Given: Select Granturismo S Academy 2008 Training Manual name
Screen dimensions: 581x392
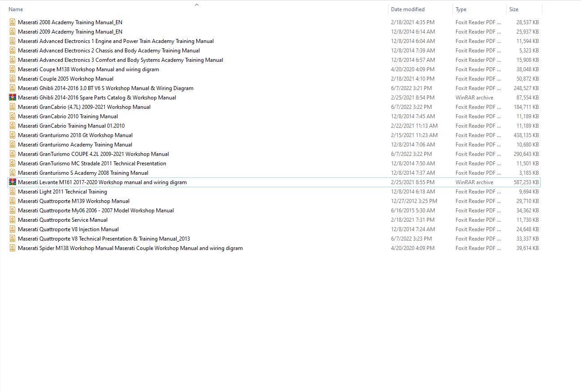Looking at the screenshot, I should pyautogui.click(x=83, y=172).
